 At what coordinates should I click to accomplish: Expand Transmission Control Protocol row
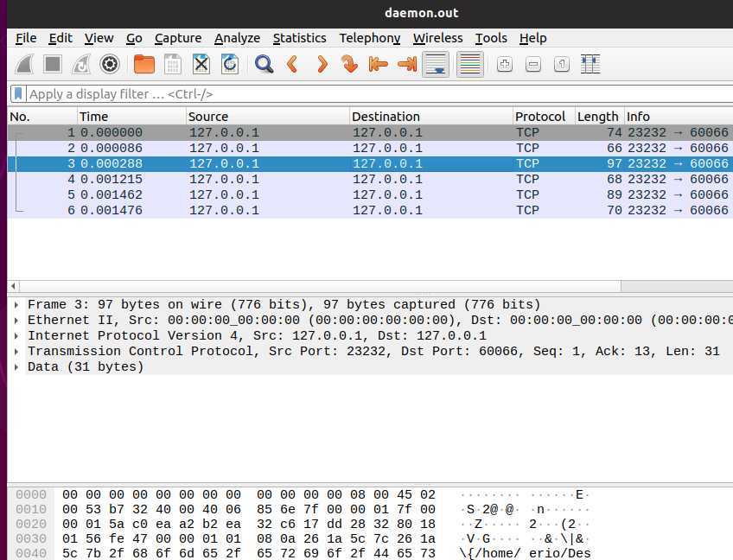point(16,352)
